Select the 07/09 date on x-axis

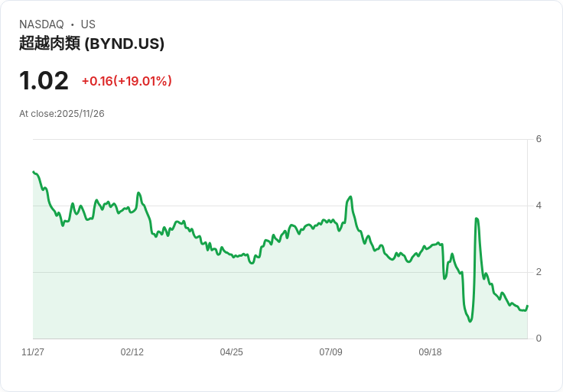pos(330,352)
